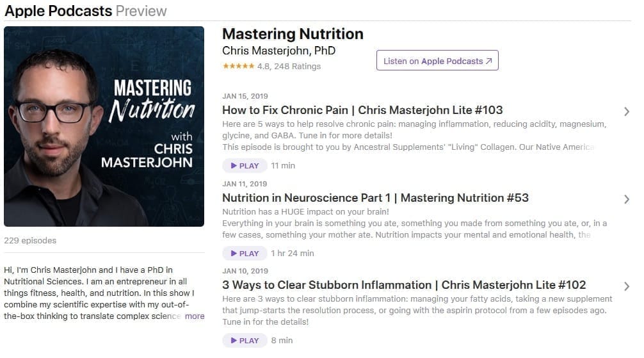
Task: Click the Apple Podcasts Preview header
Action: pyautogui.click(x=86, y=11)
